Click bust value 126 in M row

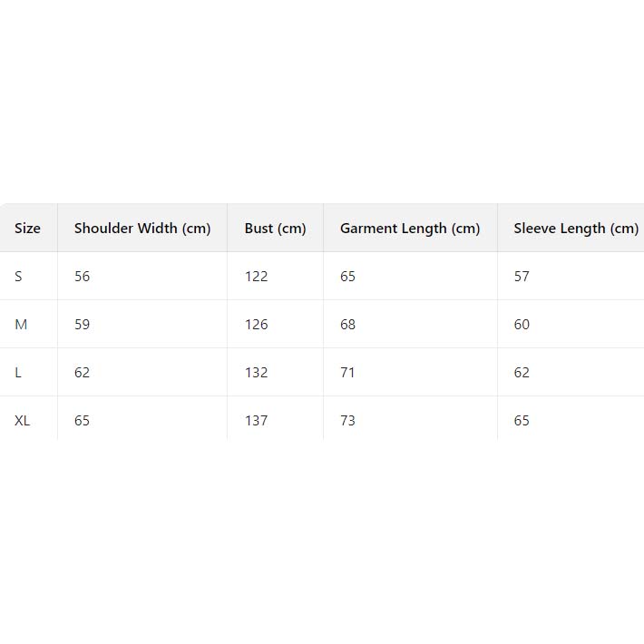257,325
